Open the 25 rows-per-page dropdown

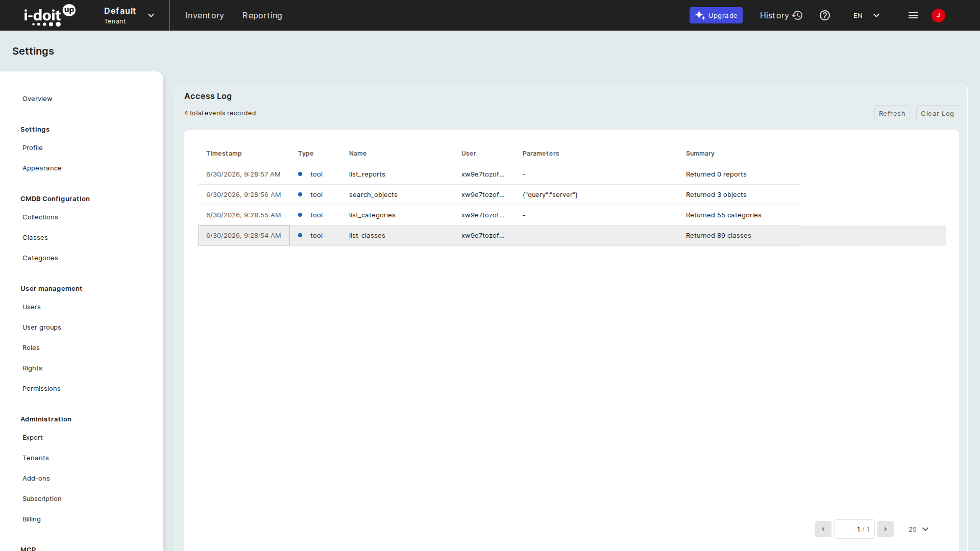click(x=918, y=529)
